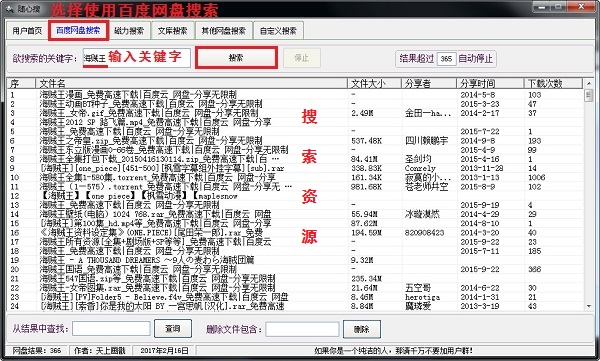Click the 搜索 button
This screenshot has width=600, height=361.
(236, 58)
